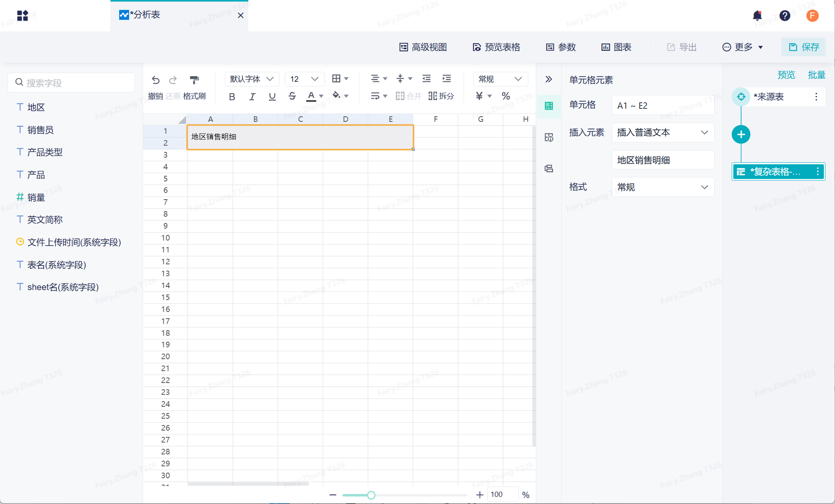The image size is (835, 504).
Task: Click the zoom slider handle
Action: 371,495
